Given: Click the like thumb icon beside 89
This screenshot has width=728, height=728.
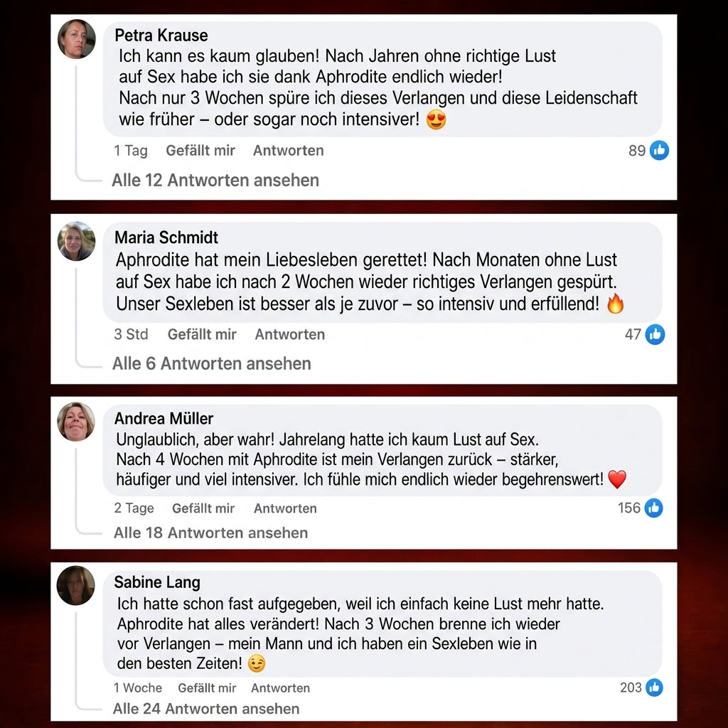Looking at the screenshot, I should (x=659, y=151).
